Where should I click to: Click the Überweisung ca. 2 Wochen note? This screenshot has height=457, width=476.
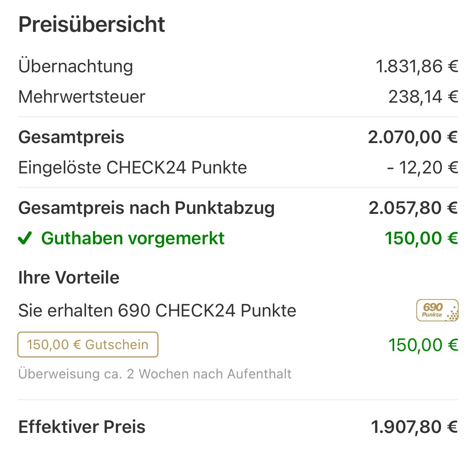tap(155, 374)
